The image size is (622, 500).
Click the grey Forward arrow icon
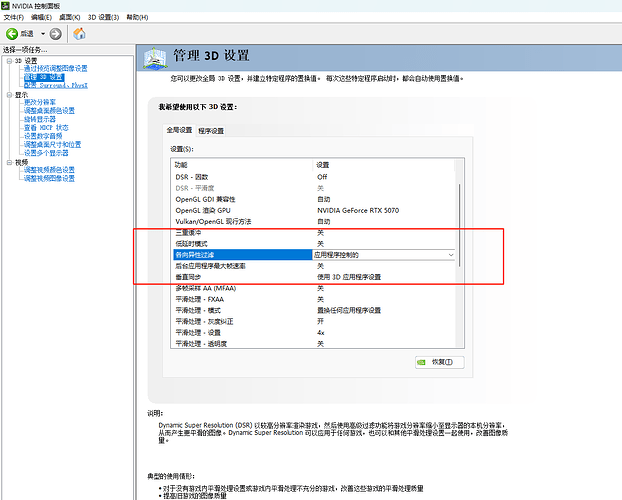pyautogui.click(x=55, y=34)
